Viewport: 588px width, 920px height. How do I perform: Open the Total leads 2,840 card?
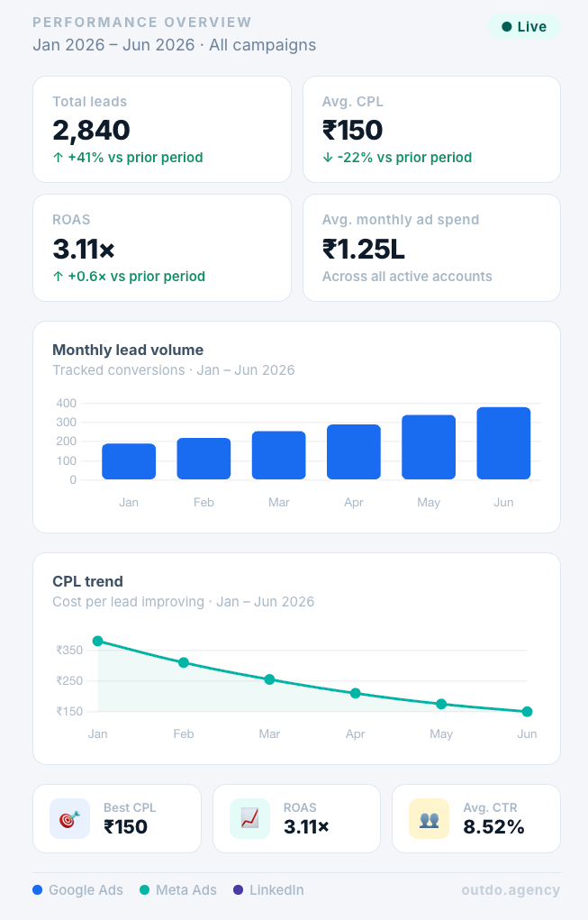162,129
